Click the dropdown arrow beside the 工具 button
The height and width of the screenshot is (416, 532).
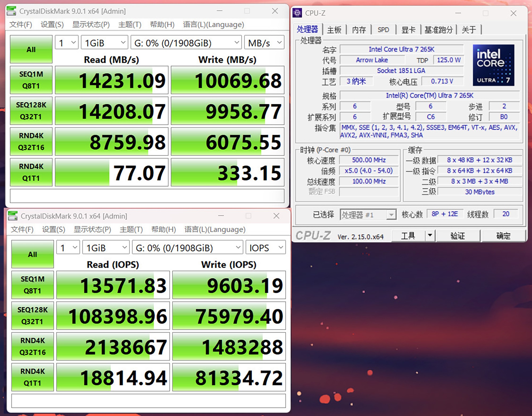430,235
